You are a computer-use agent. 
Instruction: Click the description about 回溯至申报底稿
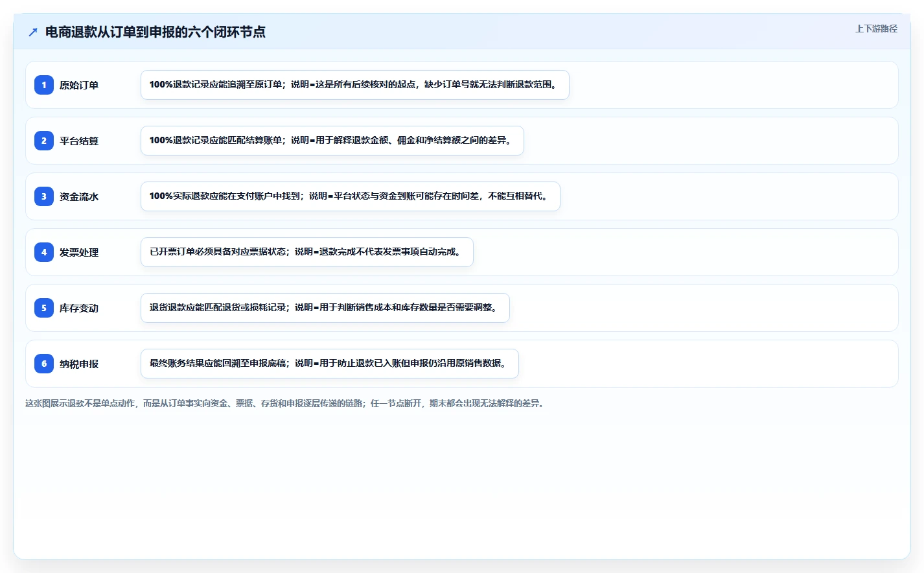point(330,364)
